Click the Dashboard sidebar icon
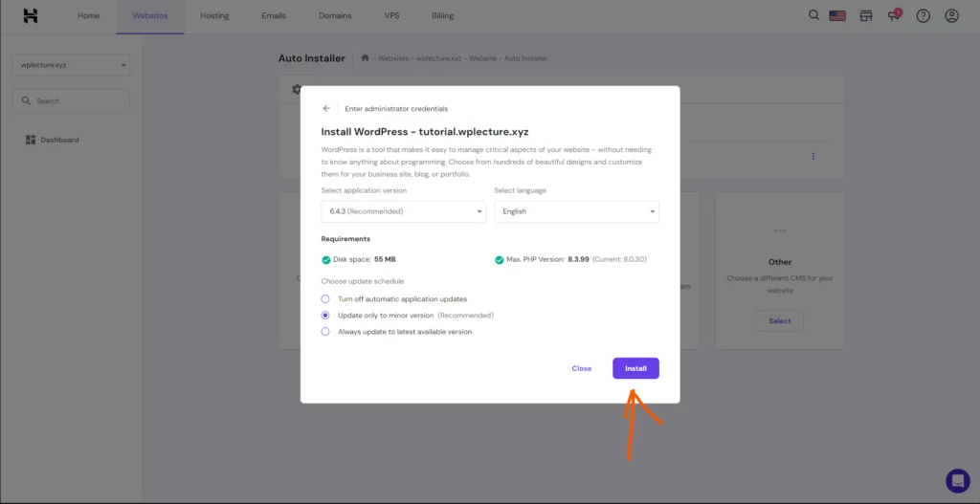 31,140
